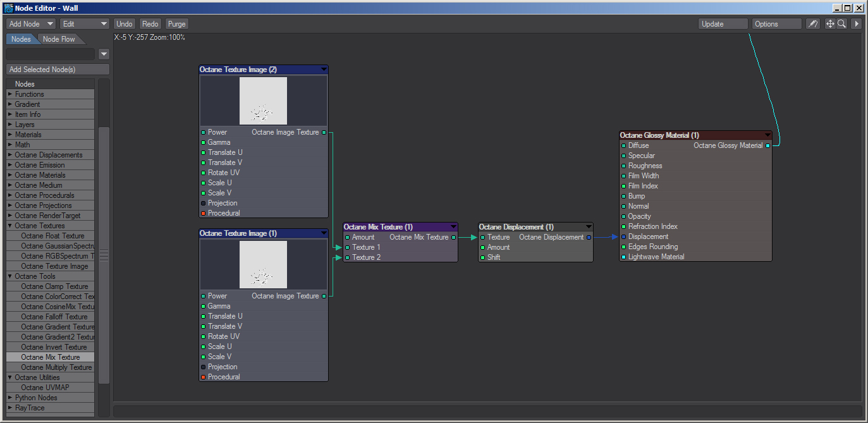
Task: Click Octane Mix Texture output connector
Action: point(454,237)
